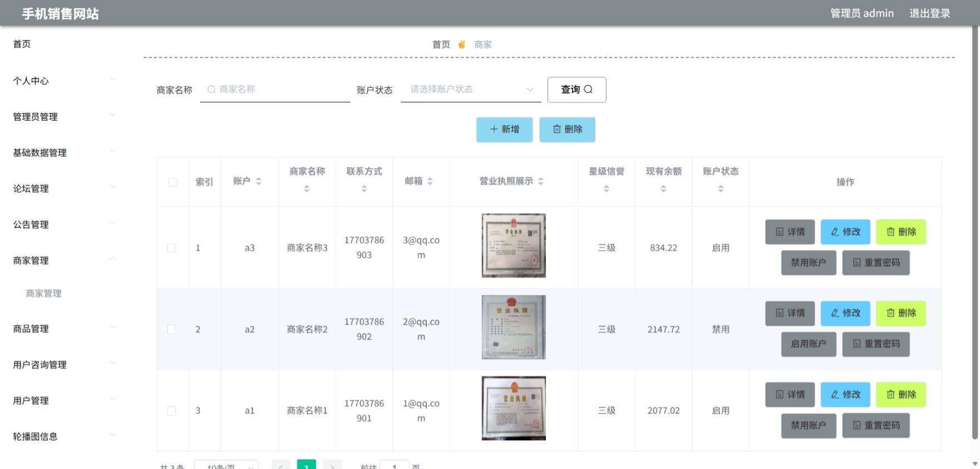The width and height of the screenshot is (980, 469).
Task: Click 修改 for merchant a1
Action: click(x=845, y=395)
